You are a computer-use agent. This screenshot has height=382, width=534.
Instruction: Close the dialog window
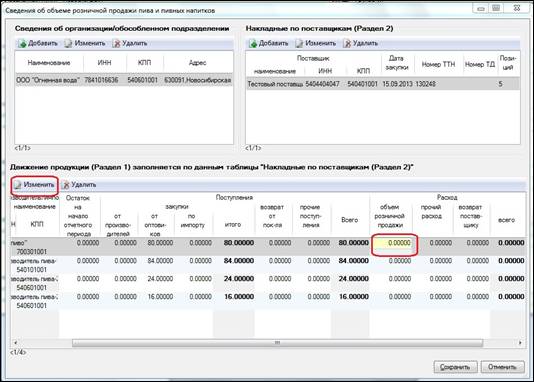coord(517,8)
